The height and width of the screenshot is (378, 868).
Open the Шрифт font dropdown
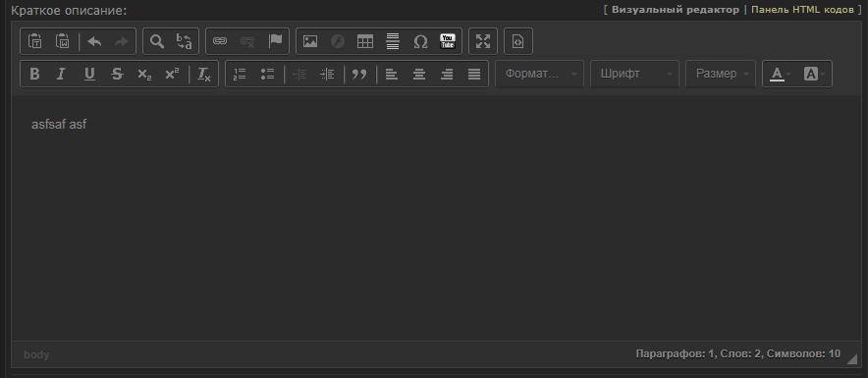pyautogui.click(x=634, y=74)
